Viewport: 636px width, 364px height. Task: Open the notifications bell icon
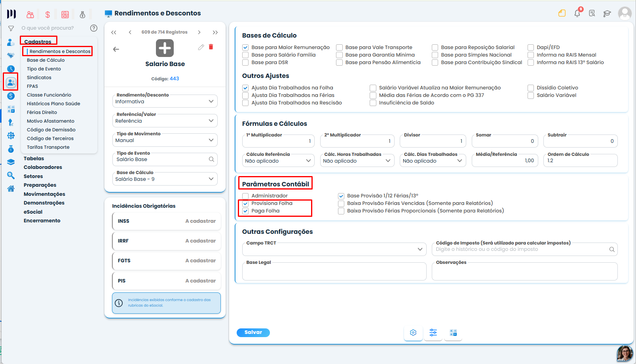577,13
